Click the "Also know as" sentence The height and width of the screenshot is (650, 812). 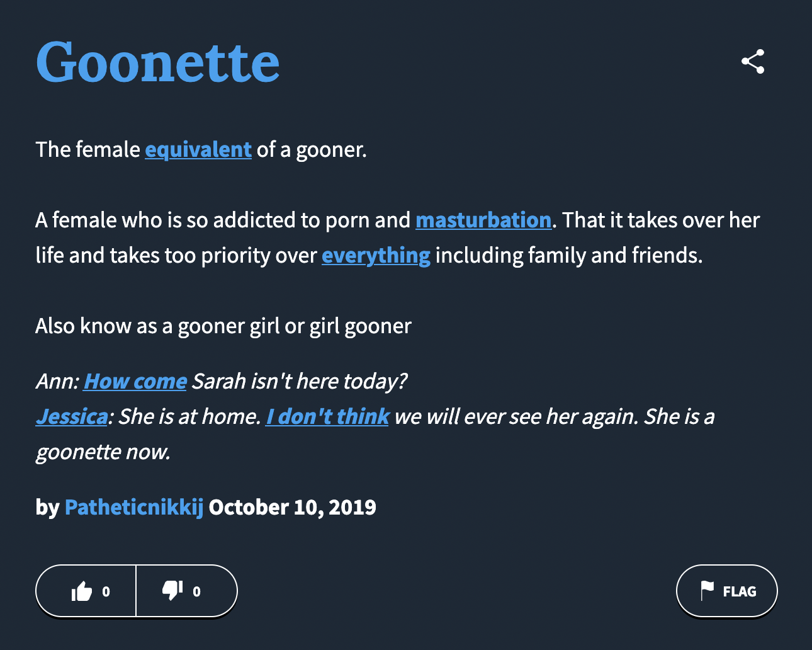223,326
